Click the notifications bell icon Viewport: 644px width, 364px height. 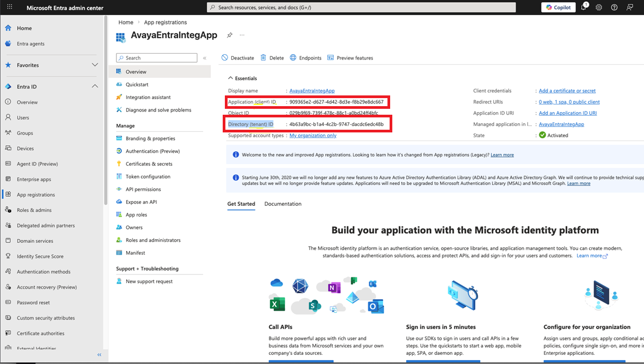(584, 8)
